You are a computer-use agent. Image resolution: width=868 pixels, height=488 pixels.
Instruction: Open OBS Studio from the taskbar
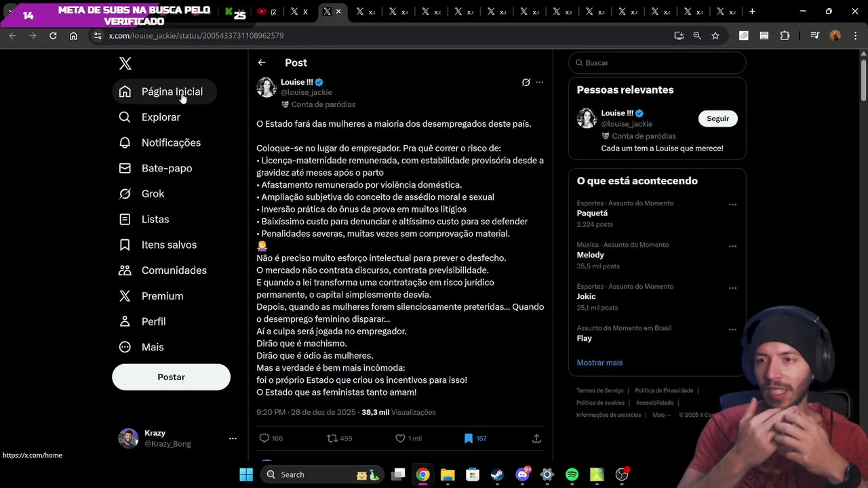click(622, 474)
